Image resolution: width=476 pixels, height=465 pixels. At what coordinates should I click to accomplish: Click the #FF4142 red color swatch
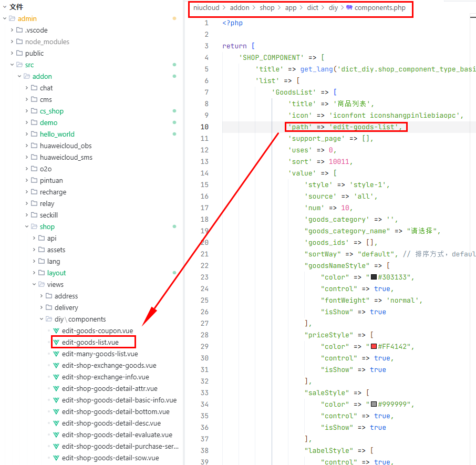374,347
